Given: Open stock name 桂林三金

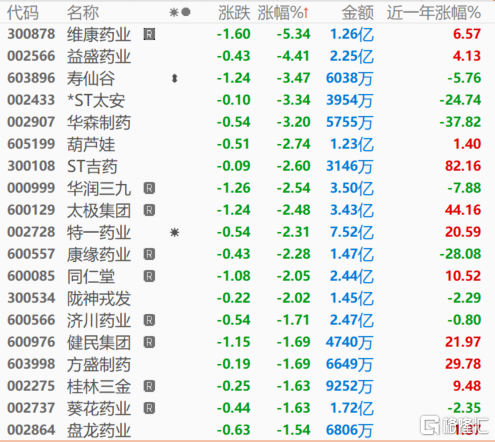Looking at the screenshot, I should click(99, 386).
